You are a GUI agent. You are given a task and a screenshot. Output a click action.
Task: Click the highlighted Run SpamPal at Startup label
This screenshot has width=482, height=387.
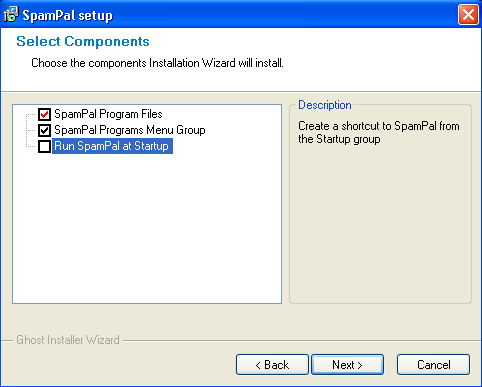tap(112, 146)
